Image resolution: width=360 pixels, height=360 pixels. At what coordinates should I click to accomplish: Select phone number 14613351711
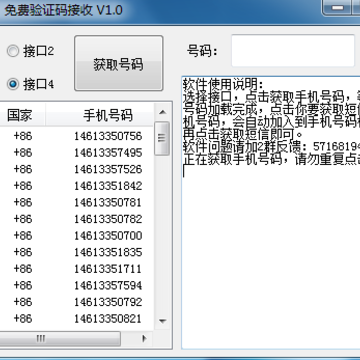point(108,269)
